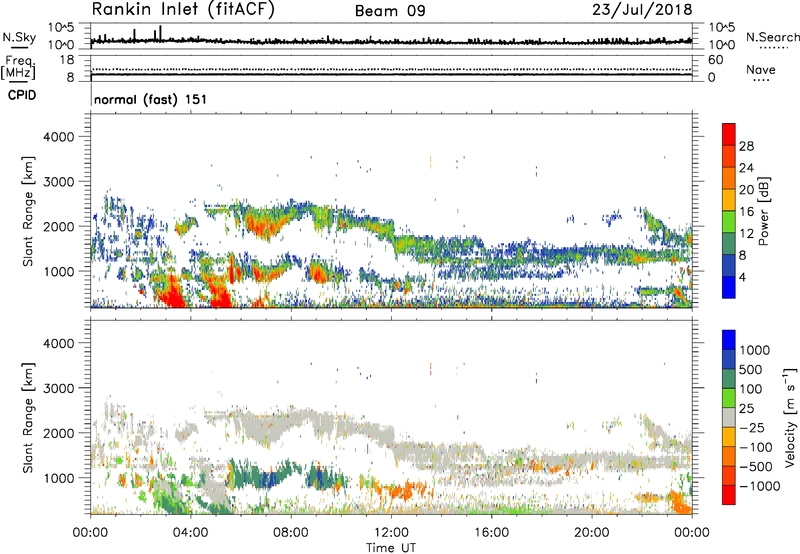Image resolution: width=800 pixels, height=554 pixels.
Task: Click the 'Rankin Inlet (fitACF)' plot title
Action: [x=183, y=10]
